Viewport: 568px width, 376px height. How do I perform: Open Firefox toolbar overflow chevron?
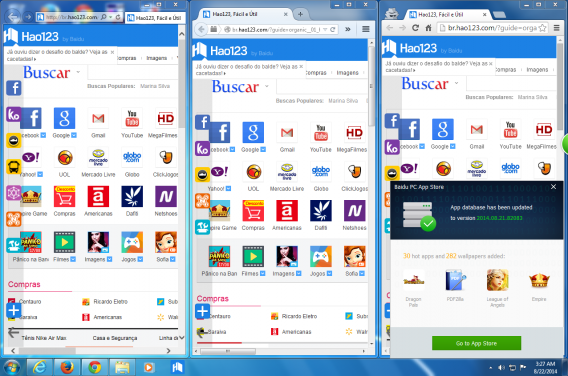click(x=348, y=29)
